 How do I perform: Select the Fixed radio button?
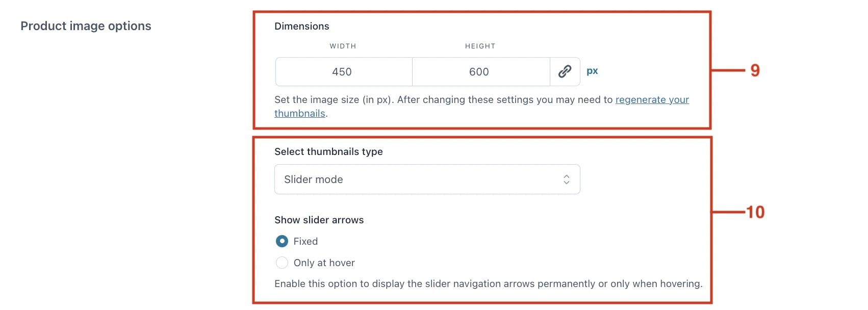282,241
